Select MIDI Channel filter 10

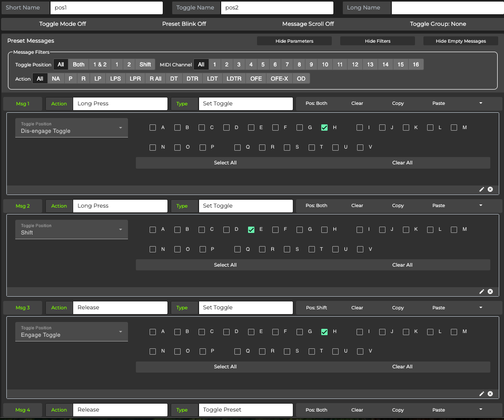(x=325, y=64)
